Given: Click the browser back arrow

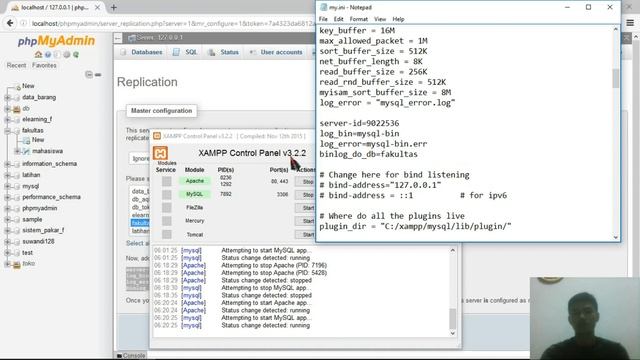Looking at the screenshot, I should coord(10,23).
